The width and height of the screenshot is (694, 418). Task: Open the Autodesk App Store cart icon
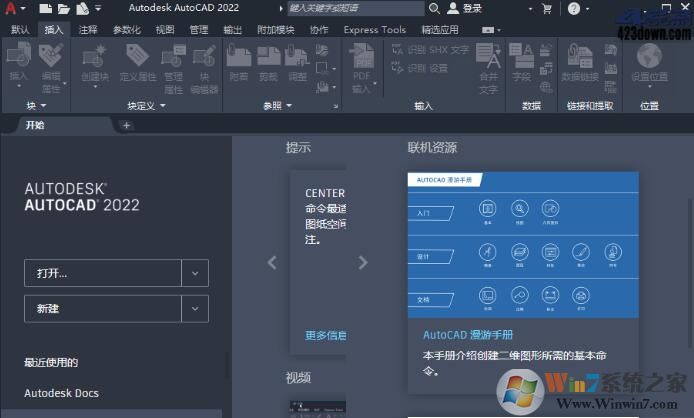click(547, 8)
